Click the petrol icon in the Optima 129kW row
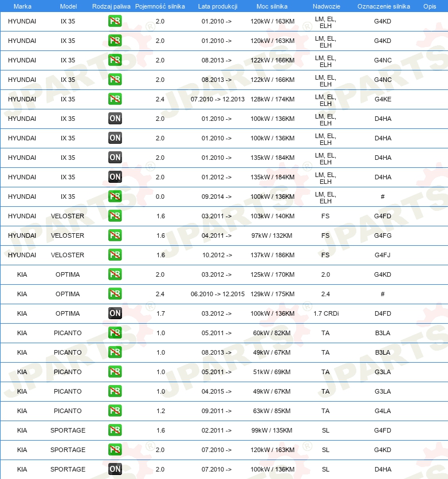Viewport: 448px width, 479px height. coord(115,294)
